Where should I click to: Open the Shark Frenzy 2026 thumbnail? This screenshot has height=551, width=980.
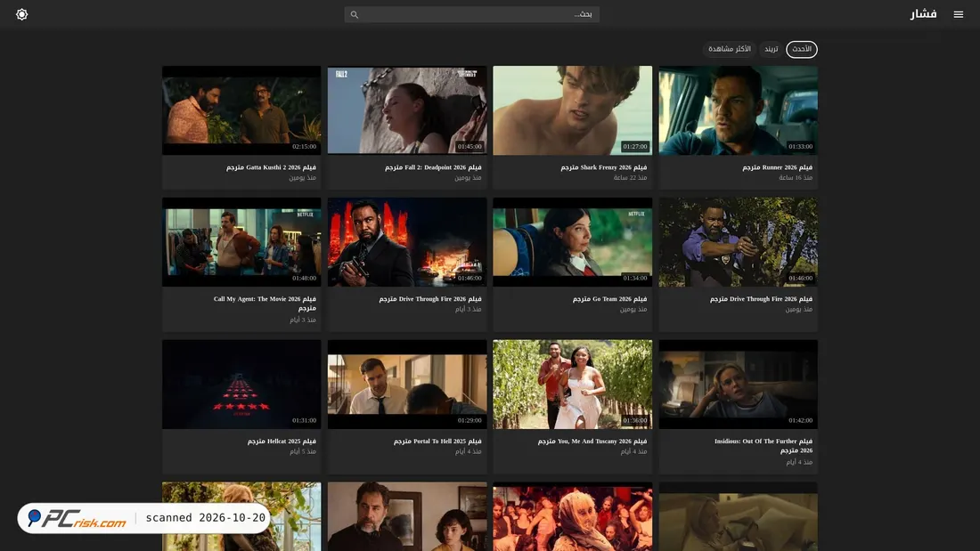click(573, 110)
